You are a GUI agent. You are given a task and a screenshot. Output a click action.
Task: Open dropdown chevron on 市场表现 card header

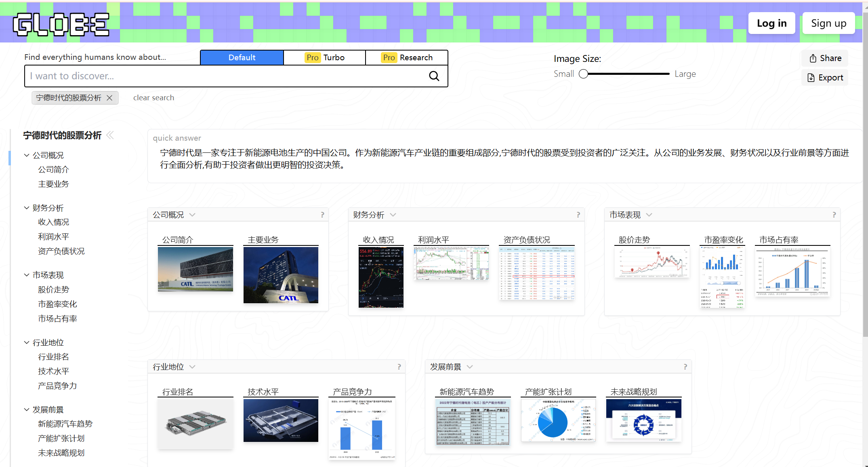[x=649, y=215]
